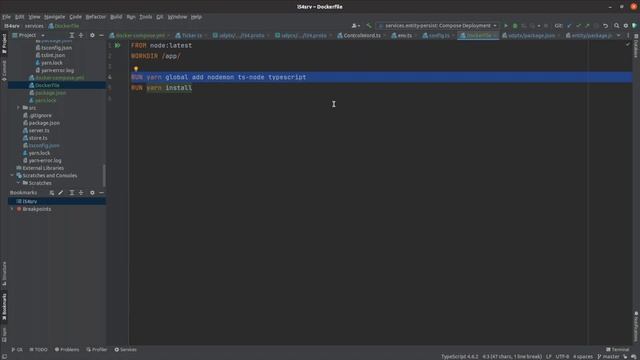Click the Git update project checkmark icon
This screenshot has height=360, width=640.
point(569,26)
